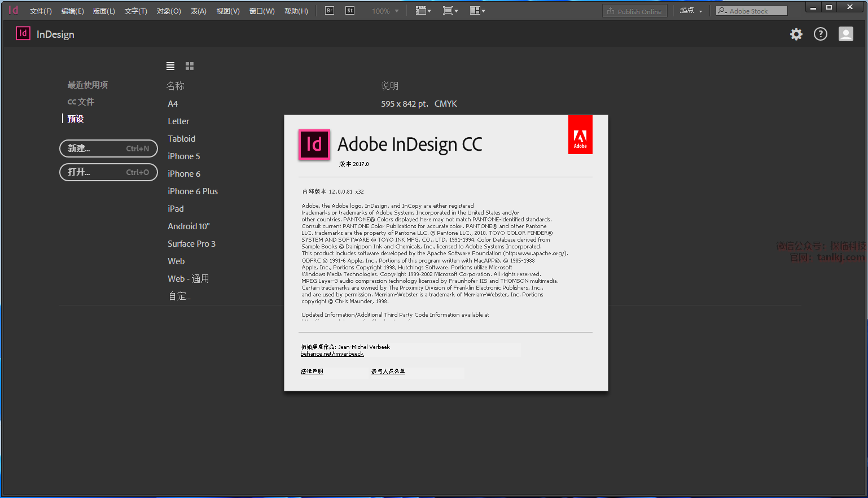
Task: Open the 文件(F) menu
Action: (41, 11)
